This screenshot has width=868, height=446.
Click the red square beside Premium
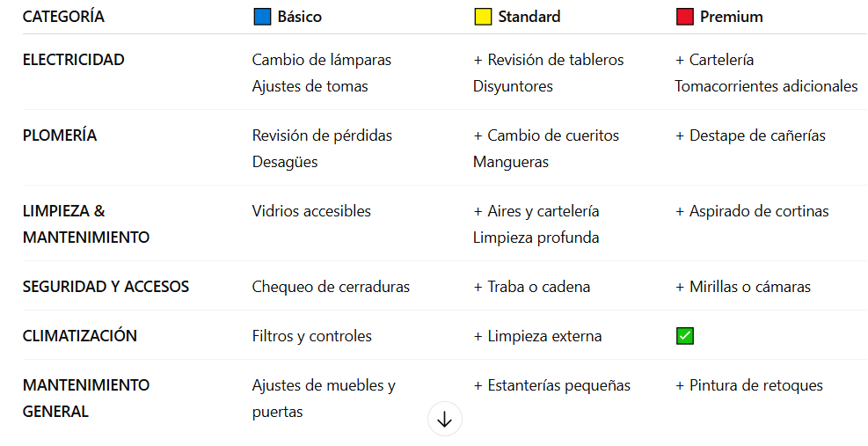pyautogui.click(x=684, y=17)
